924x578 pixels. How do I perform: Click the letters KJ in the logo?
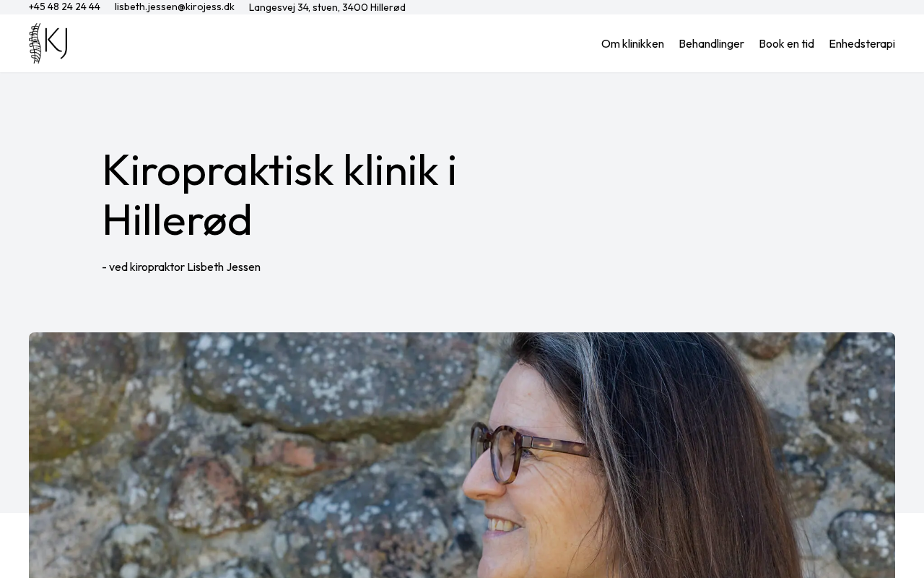click(56, 43)
